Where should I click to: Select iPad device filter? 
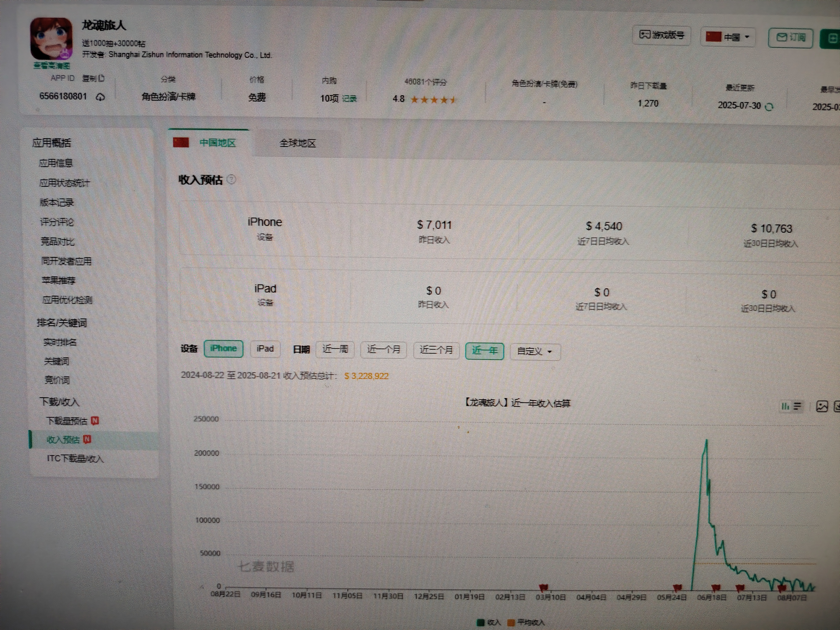point(265,349)
